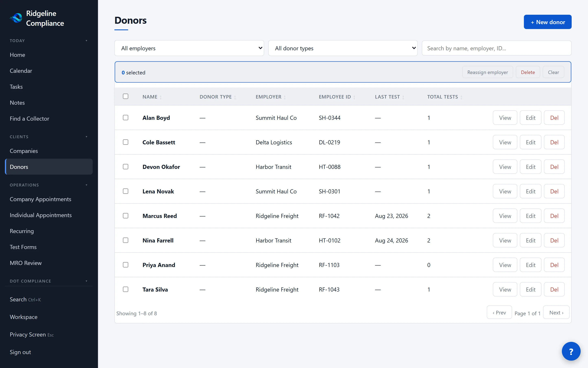Collapse the DOT COMPLIANCE sidebar section

(x=49, y=281)
